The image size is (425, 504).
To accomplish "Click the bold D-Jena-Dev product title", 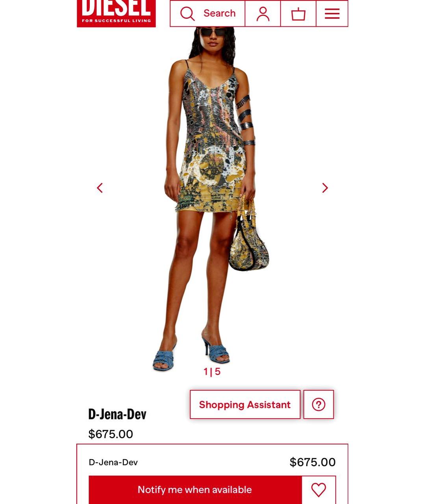I will tap(117, 414).
